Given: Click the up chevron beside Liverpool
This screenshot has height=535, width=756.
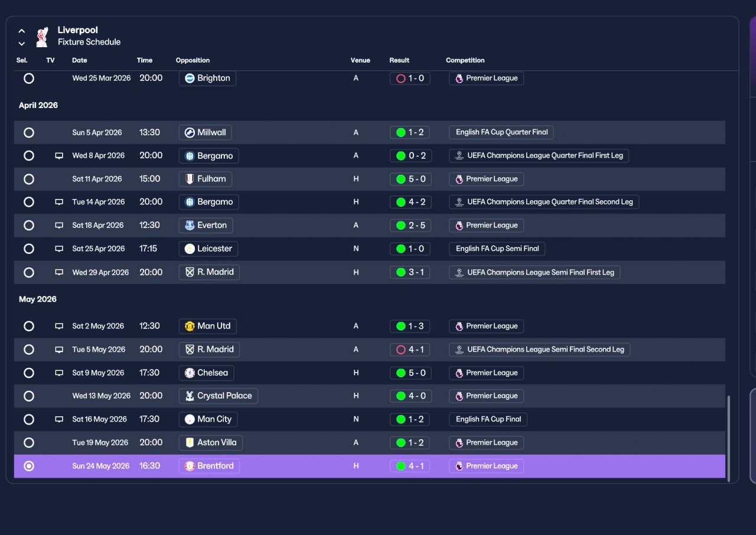Looking at the screenshot, I should click(22, 31).
